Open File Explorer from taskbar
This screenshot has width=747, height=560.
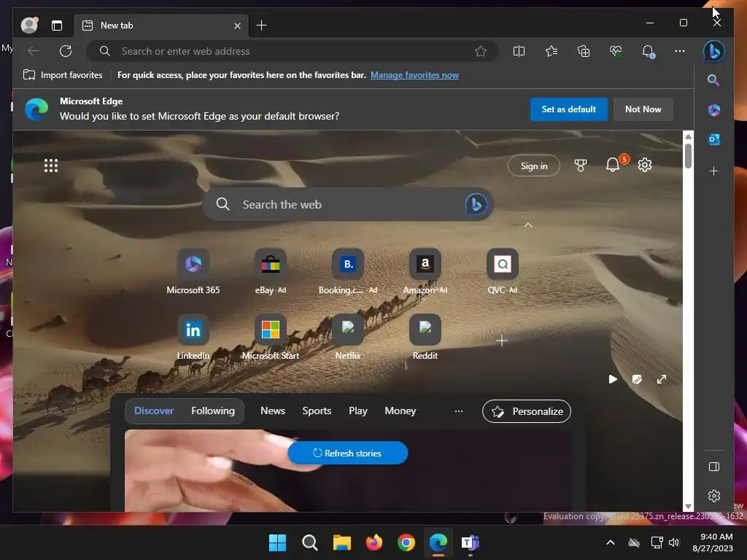click(341, 542)
